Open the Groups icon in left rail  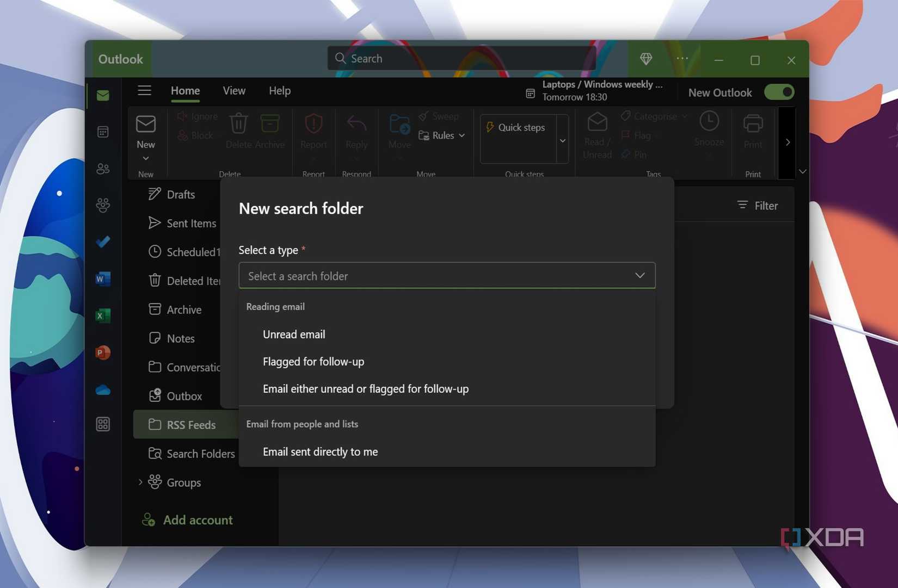pyautogui.click(x=103, y=205)
